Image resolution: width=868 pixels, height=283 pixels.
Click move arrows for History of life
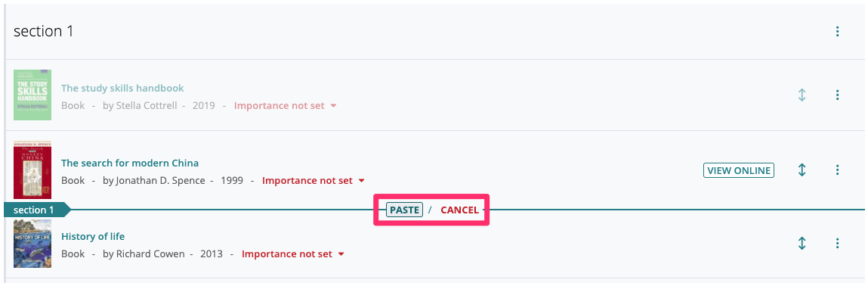click(x=802, y=243)
